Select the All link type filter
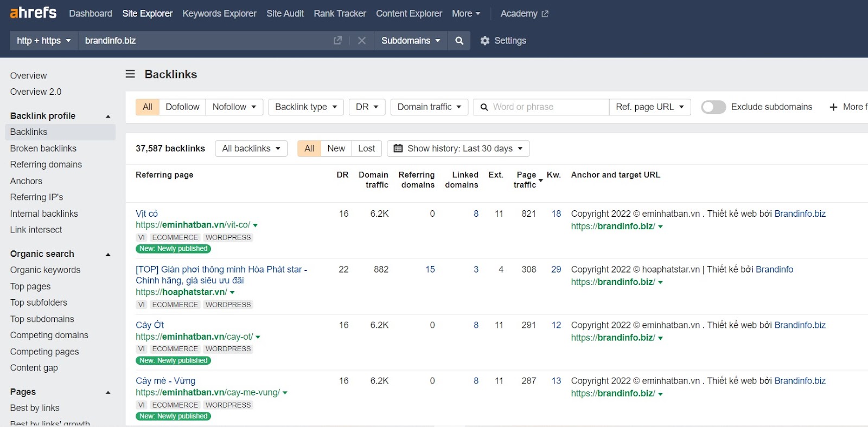The height and width of the screenshot is (427, 868). [x=148, y=107]
